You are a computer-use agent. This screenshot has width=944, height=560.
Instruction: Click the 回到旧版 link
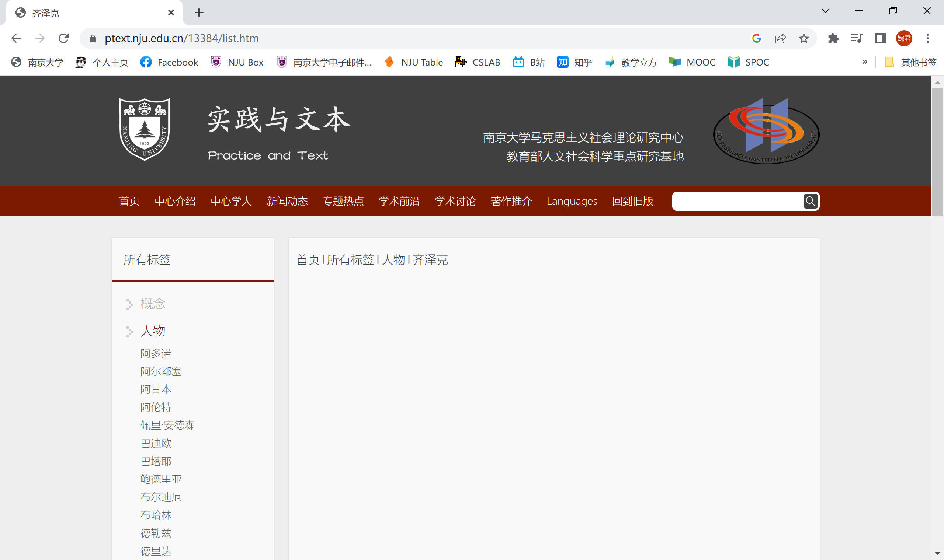pyautogui.click(x=633, y=201)
